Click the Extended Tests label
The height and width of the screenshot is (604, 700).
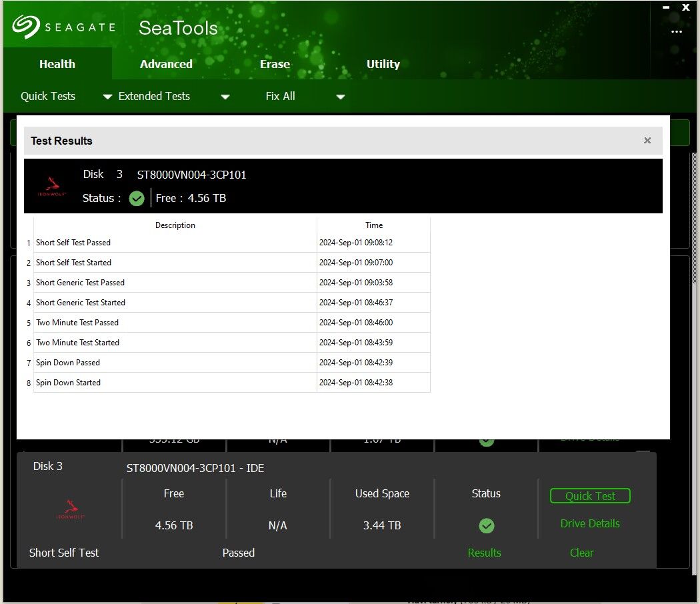point(154,96)
